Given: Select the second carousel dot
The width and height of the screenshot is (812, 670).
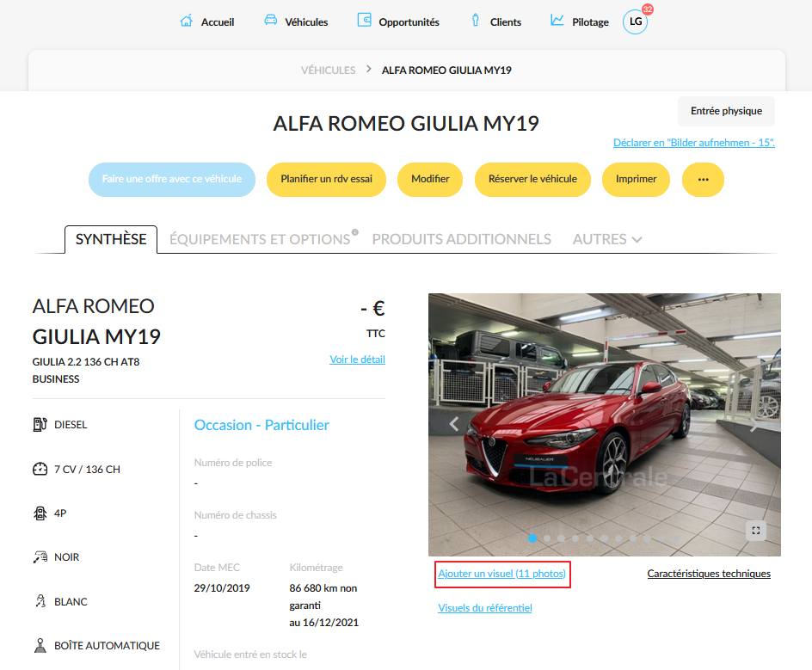Looking at the screenshot, I should tap(547, 538).
